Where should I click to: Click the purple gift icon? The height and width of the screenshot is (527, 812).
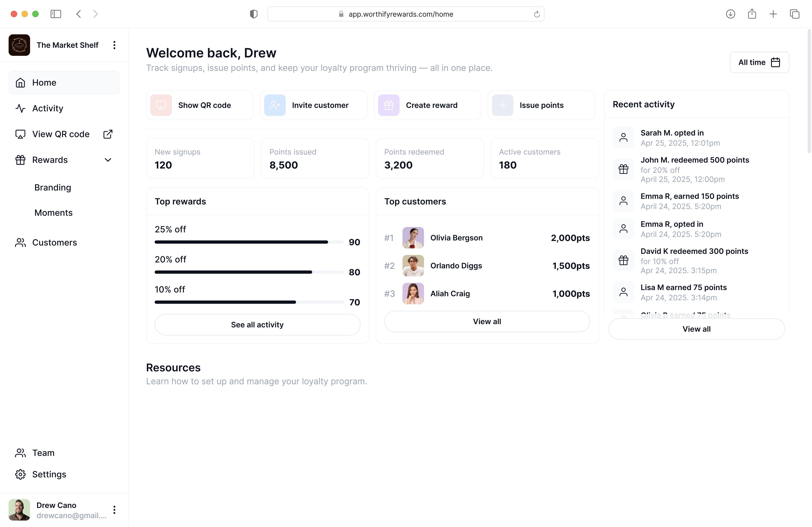(x=389, y=105)
